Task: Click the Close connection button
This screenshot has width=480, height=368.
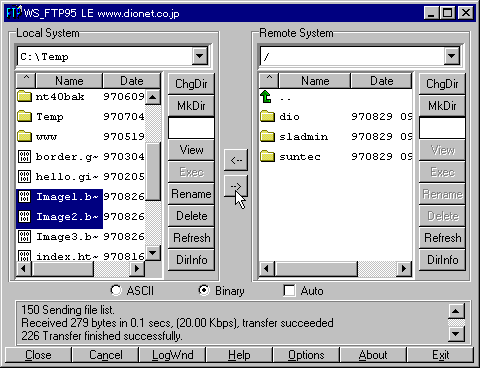Action: coord(38,355)
